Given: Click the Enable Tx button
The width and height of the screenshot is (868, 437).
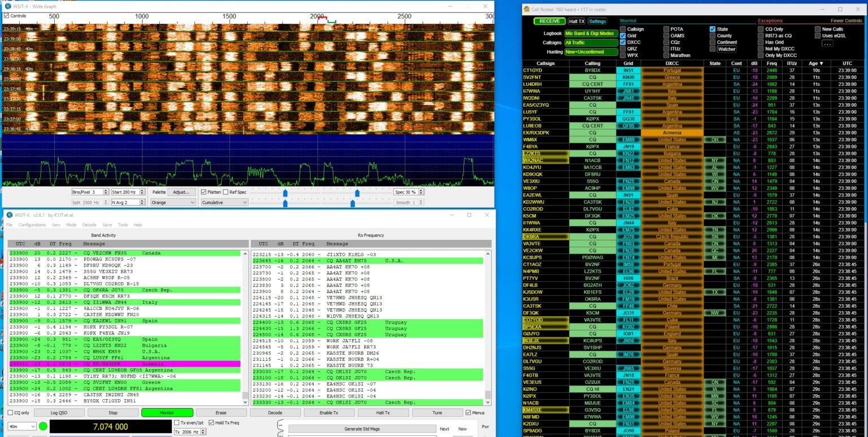Looking at the screenshot, I should [x=329, y=413].
